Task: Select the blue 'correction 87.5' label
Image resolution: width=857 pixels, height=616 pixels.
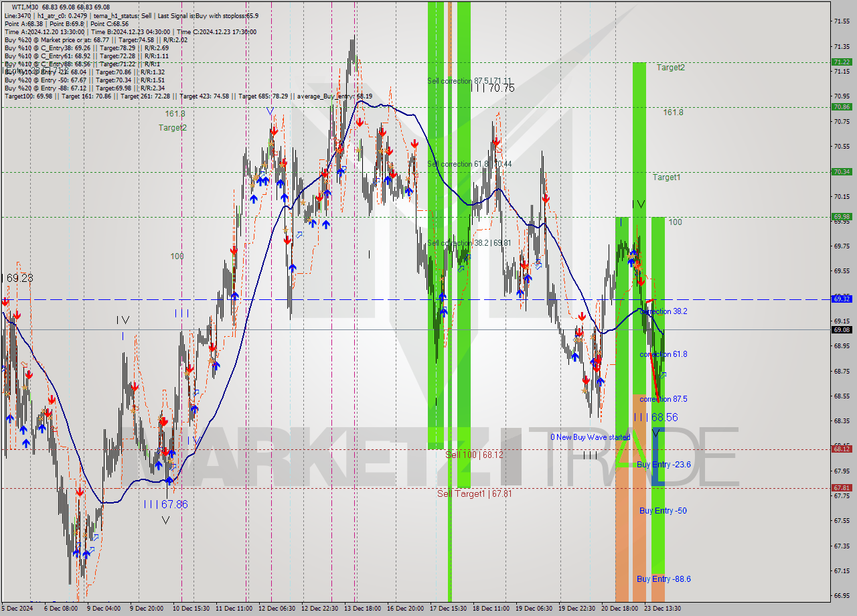Action: coord(663,399)
